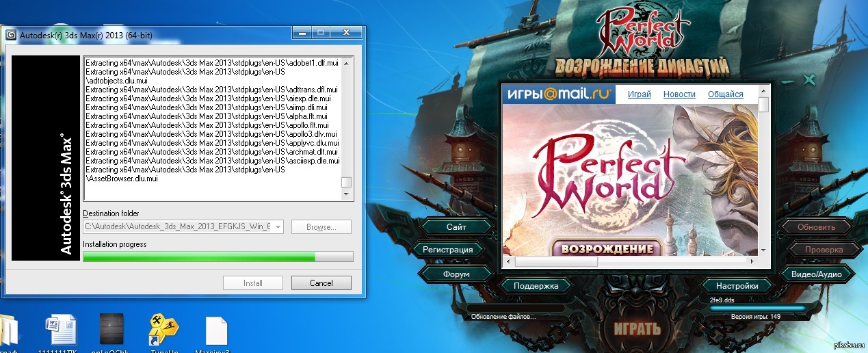The height and width of the screenshot is (353, 868).
Task: Cancel the 3ds Max installation
Action: [x=321, y=283]
